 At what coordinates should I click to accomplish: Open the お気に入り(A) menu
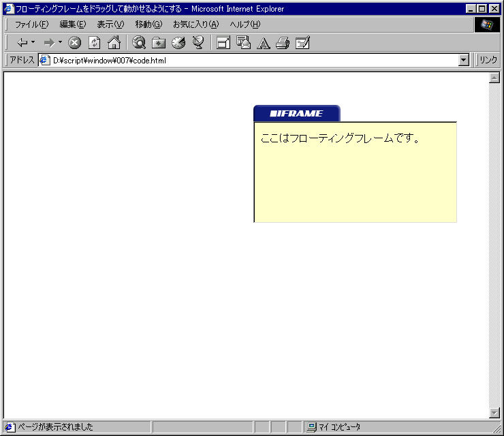click(x=195, y=24)
